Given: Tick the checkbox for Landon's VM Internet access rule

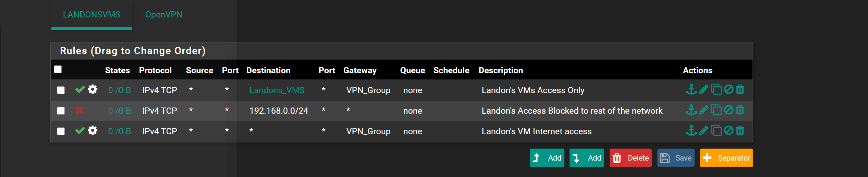Looking at the screenshot, I should (x=61, y=131).
